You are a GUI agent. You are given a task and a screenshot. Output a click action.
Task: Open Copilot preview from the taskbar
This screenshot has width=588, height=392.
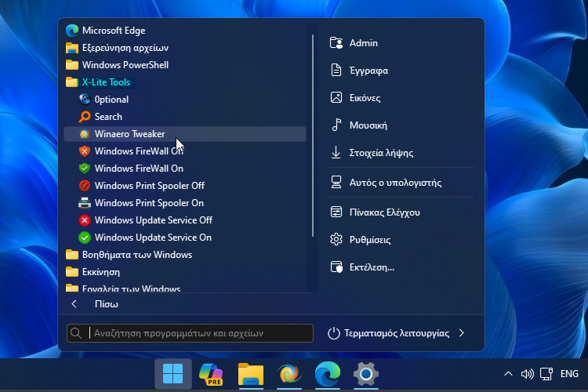211,374
